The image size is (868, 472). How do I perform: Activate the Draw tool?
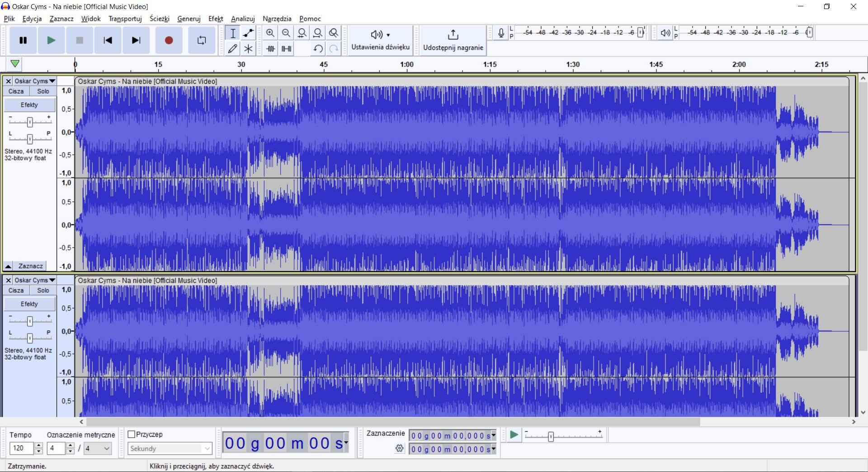pos(233,48)
